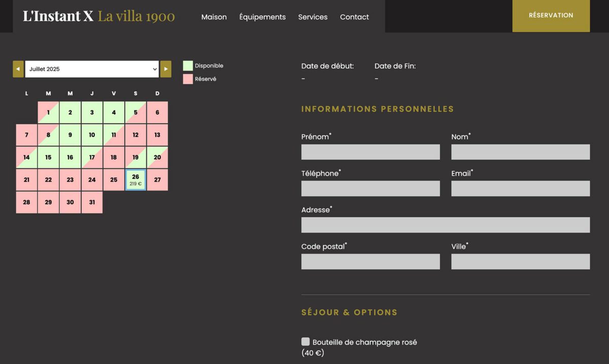Click the previous month arrow

(18, 68)
